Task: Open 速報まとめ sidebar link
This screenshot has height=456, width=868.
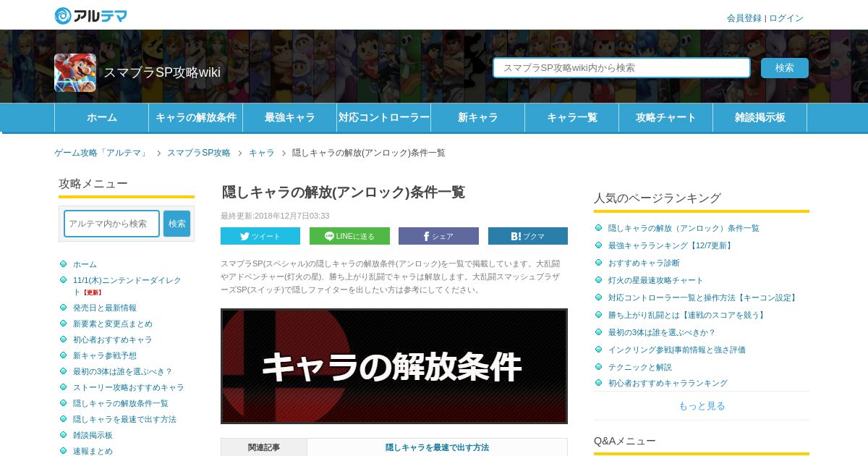Action: coord(93,451)
